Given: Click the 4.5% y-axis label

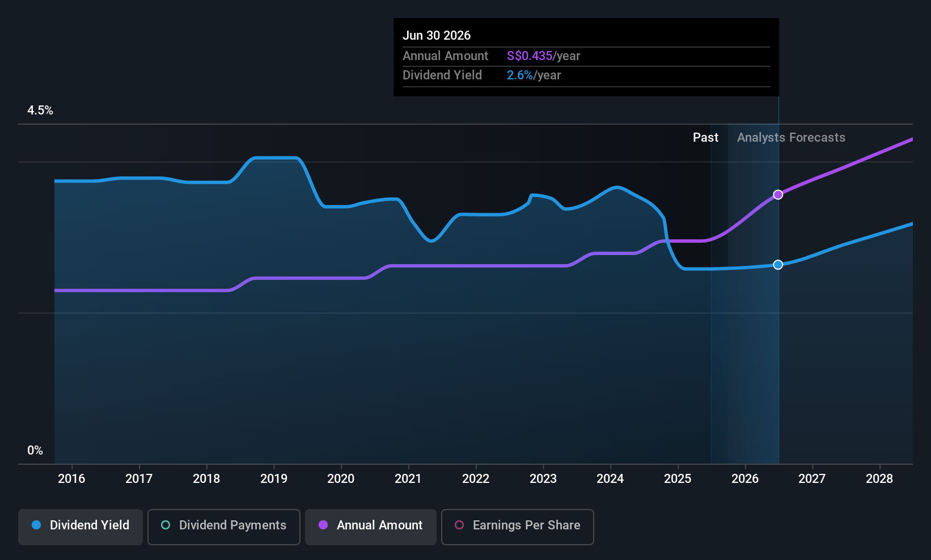Looking at the screenshot, I should click(x=40, y=111).
